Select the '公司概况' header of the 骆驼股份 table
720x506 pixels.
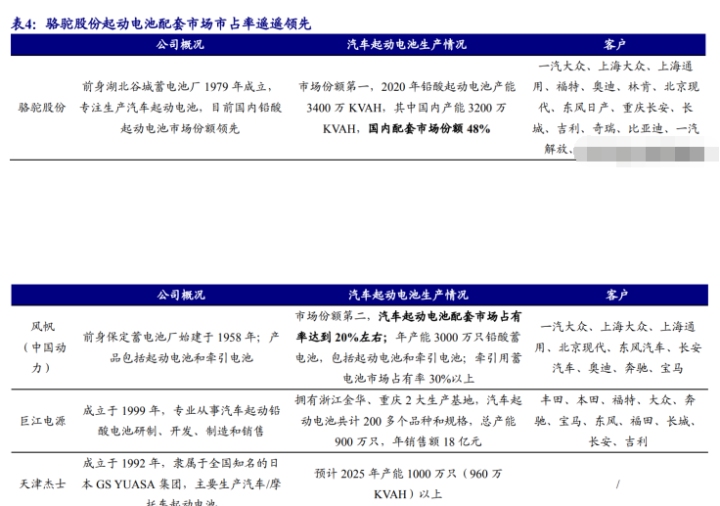(180, 45)
